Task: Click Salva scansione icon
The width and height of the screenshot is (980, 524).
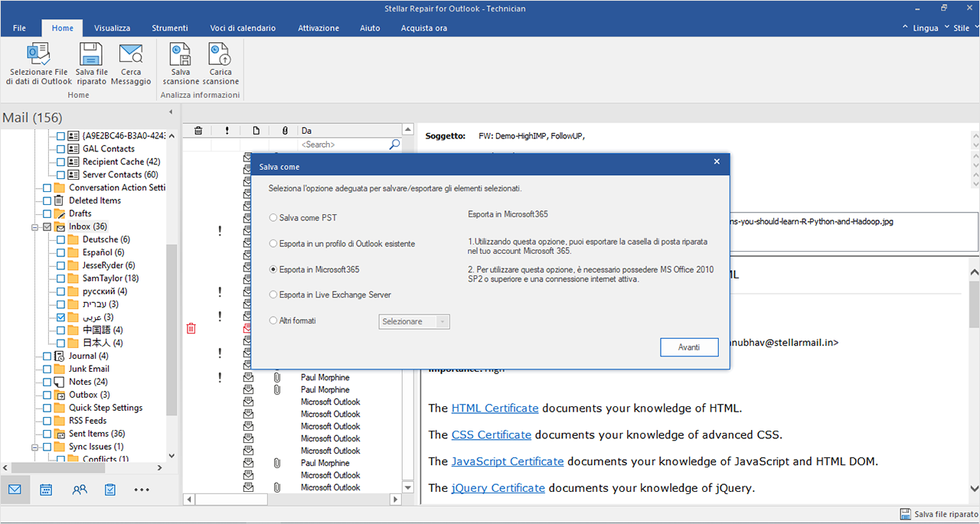Action: (x=181, y=54)
